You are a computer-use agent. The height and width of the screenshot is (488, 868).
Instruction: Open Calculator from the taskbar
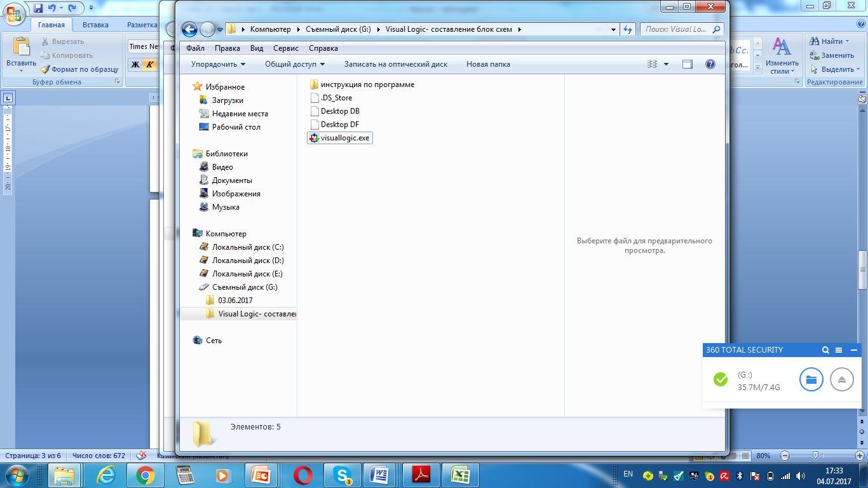click(185, 475)
